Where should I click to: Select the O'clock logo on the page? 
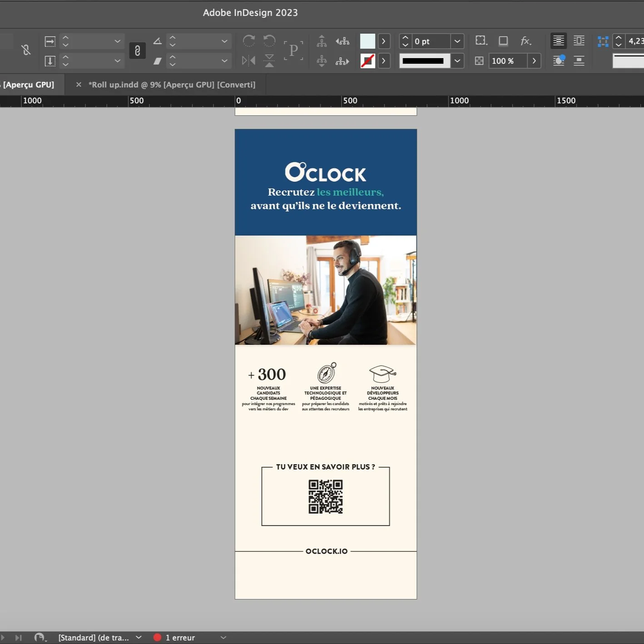pyautogui.click(x=326, y=172)
